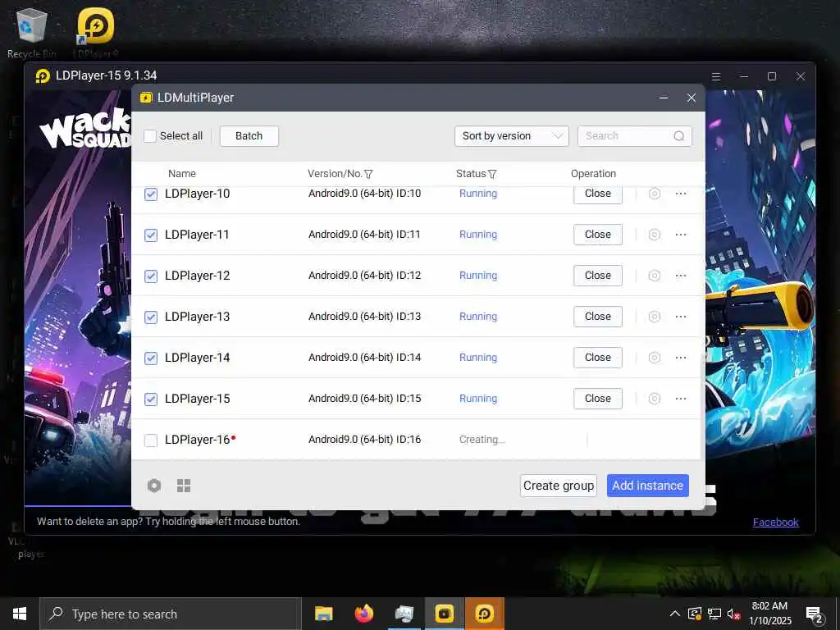The image size is (840, 630).
Task: Open more options menu for LDPlayer-11
Action: pyautogui.click(x=681, y=235)
